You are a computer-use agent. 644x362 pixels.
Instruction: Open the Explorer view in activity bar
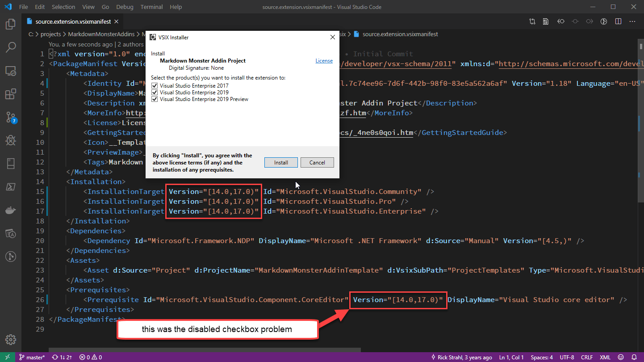[x=11, y=24]
